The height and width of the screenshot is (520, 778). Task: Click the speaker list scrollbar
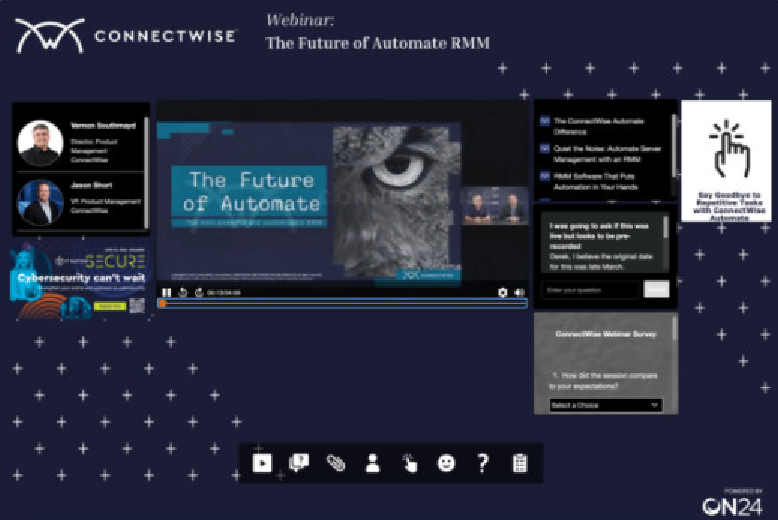pyautogui.click(x=146, y=172)
